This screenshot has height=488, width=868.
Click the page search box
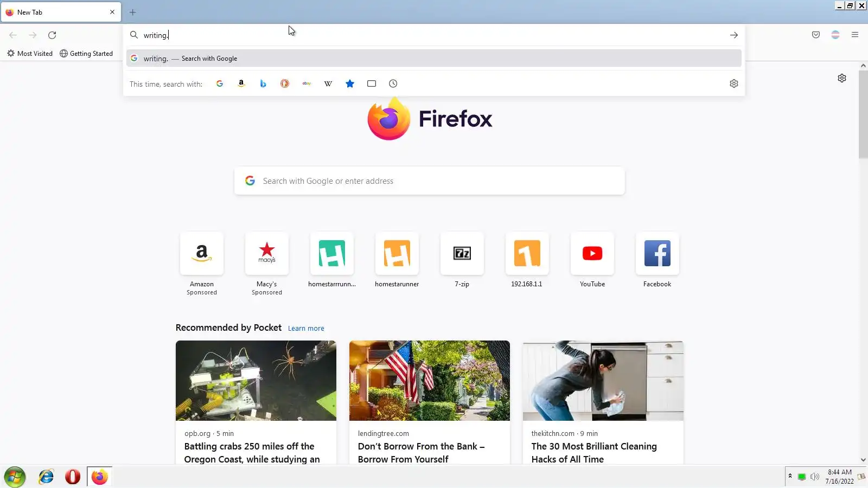tap(430, 181)
